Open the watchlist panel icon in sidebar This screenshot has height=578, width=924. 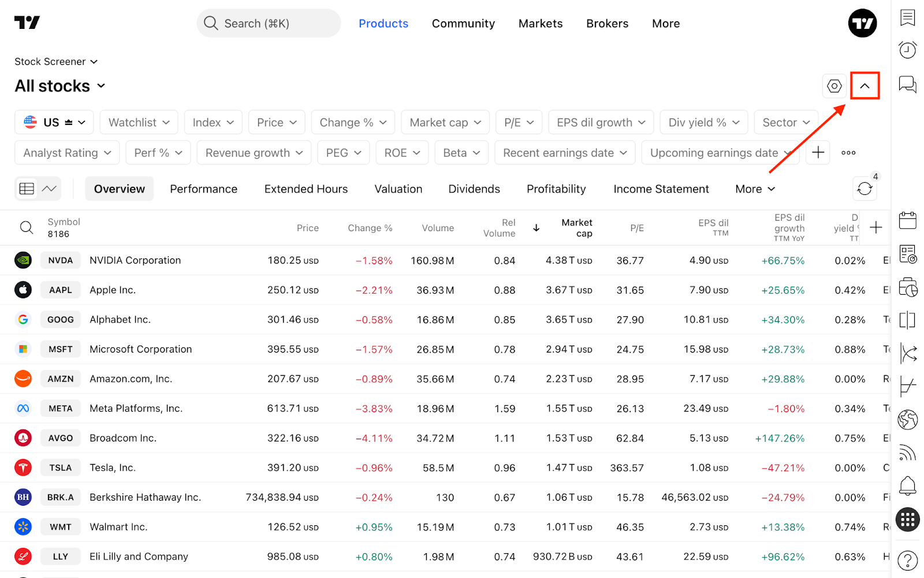coord(907,17)
